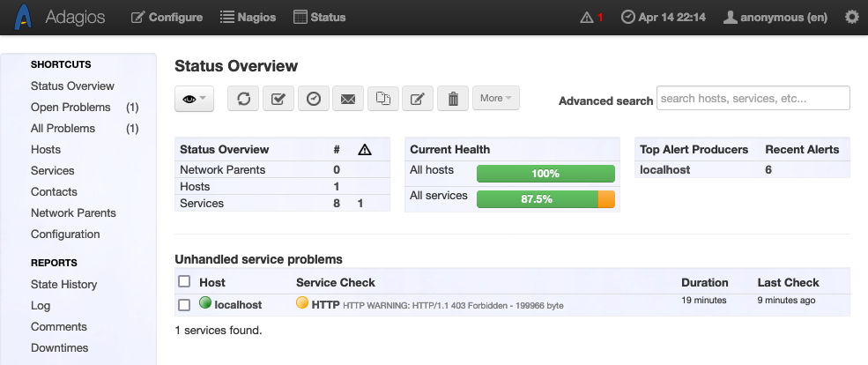Open the Nagios menu in the top bar
The image size is (868, 365).
tap(248, 18)
